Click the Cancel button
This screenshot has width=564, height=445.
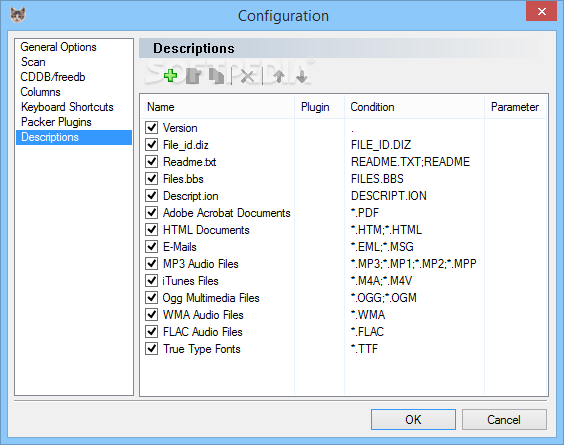coord(504,419)
